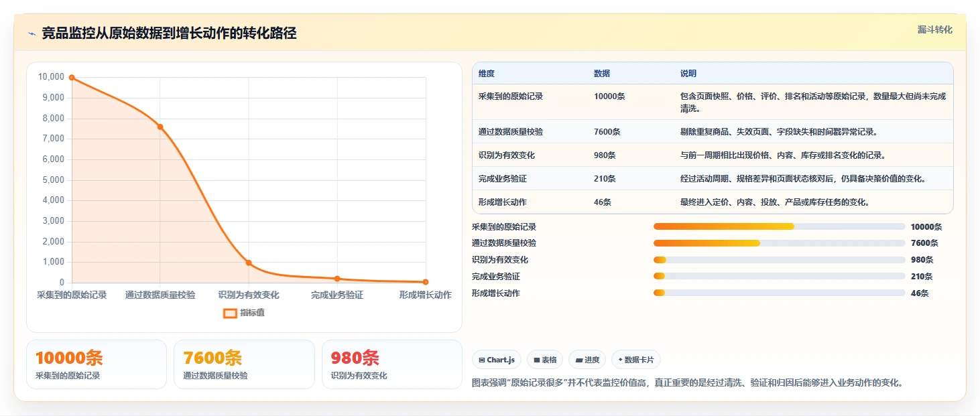Click the 进度 chip label

click(592, 360)
